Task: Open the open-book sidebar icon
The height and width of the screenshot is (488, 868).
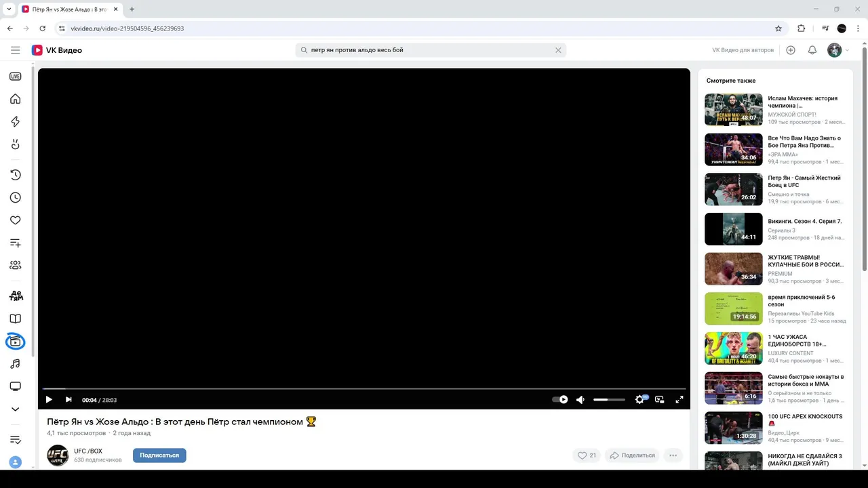Action: pyautogui.click(x=15, y=319)
